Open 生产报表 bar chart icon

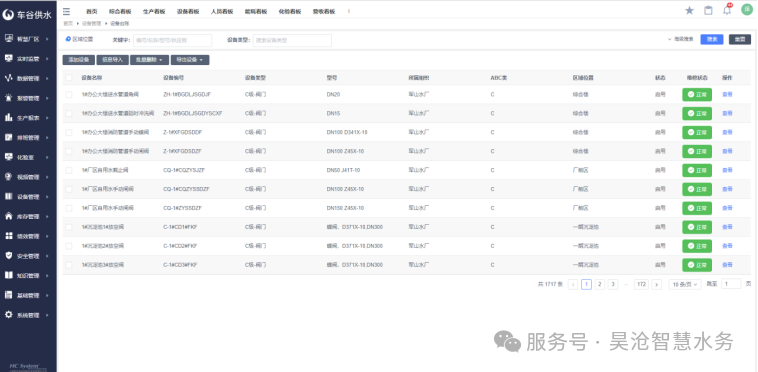pos(8,117)
